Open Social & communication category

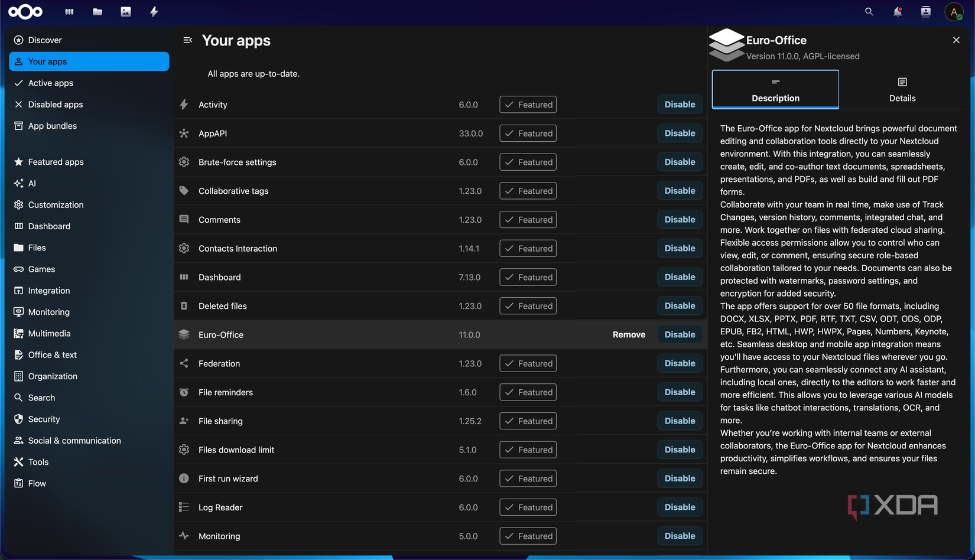pyautogui.click(x=89, y=441)
